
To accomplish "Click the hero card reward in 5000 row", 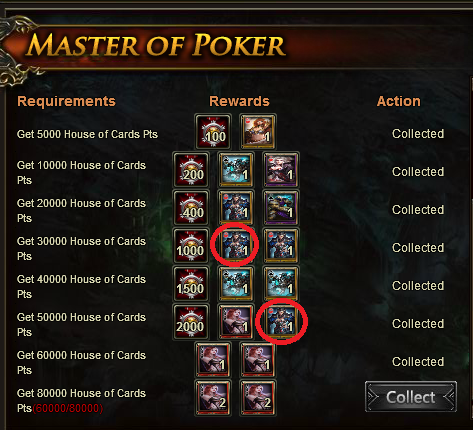I will 257,131.
